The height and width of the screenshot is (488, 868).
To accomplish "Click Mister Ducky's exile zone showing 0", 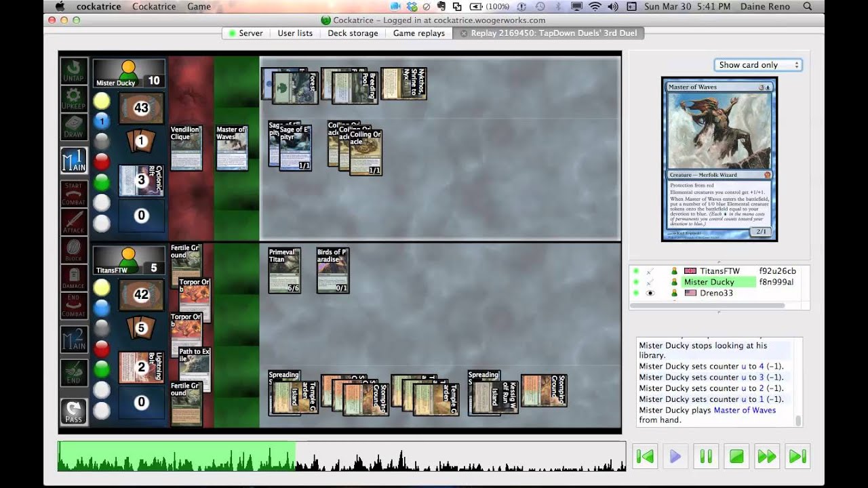I will coord(142,216).
